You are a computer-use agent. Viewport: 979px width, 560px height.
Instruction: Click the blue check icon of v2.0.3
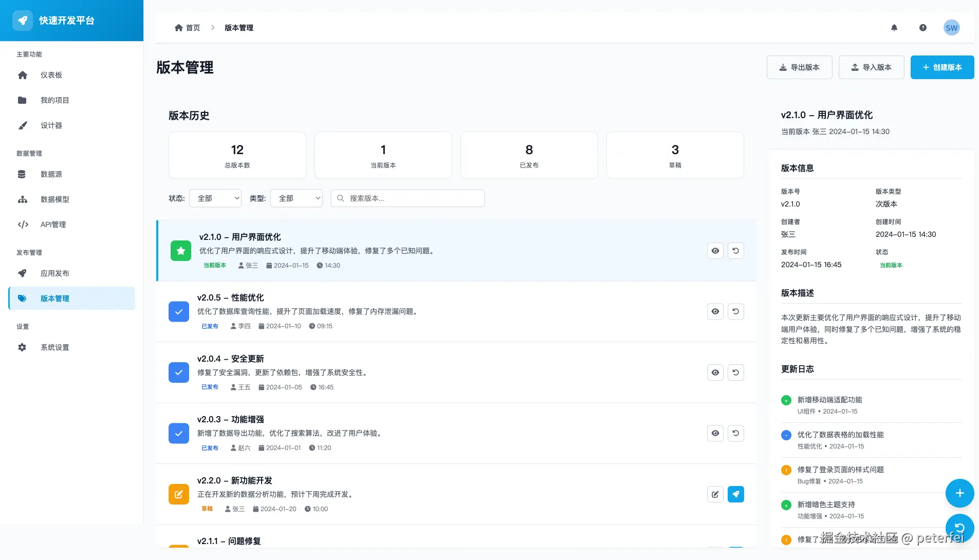[179, 433]
